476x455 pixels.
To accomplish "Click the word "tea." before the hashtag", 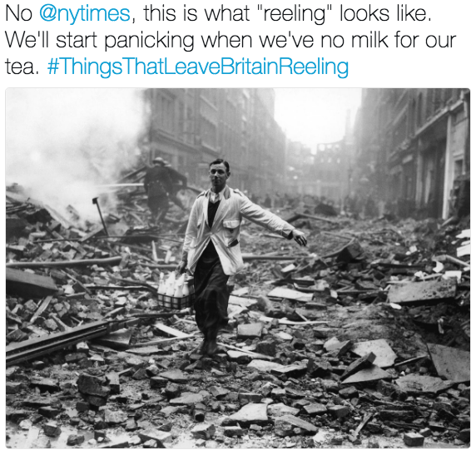I will pos(22,67).
